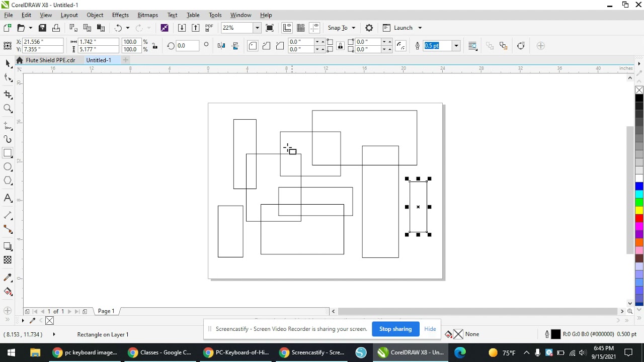Open CorelDRAW X8 in the taskbar

tap(411, 352)
